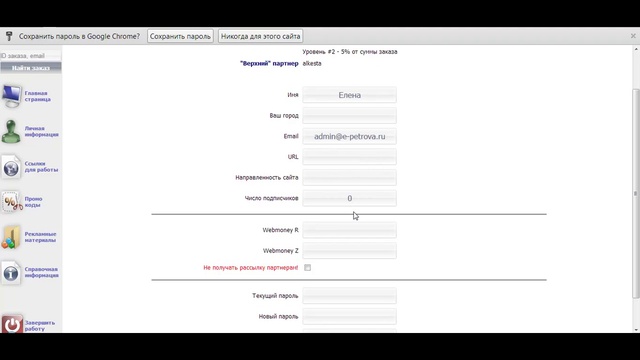Viewport: 640px width, 360px height.
Task: Click the Сохранить пароль button
Action: (180, 36)
